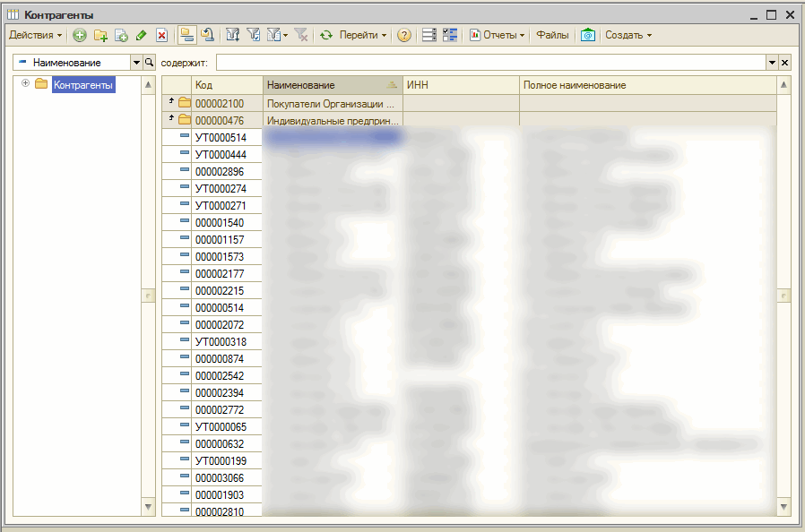The height and width of the screenshot is (532, 805).
Task: Click inside the содержит search text field
Action: click(x=490, y=63)
